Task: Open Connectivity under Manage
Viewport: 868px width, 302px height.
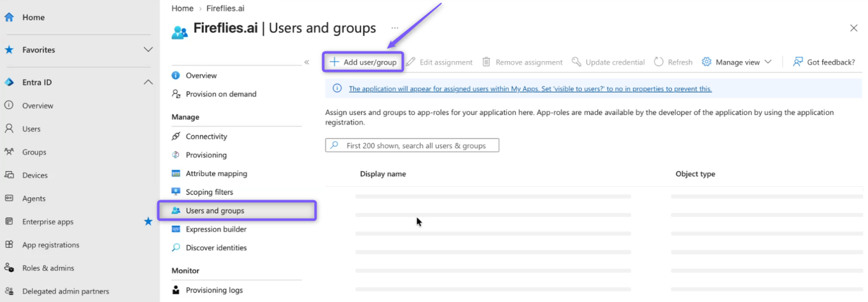Action: click(x=206, y=136)
